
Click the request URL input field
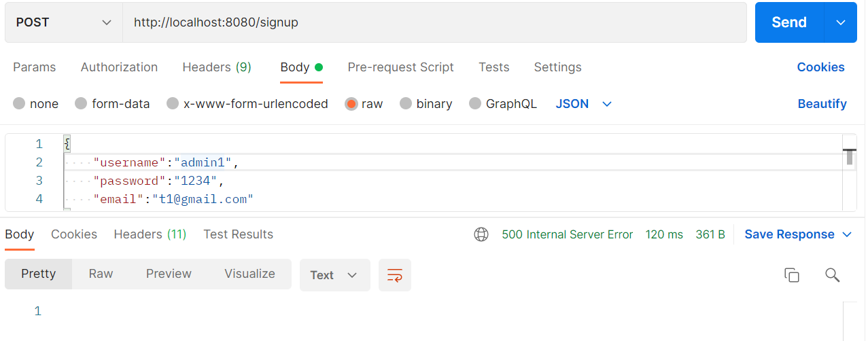click(x=434, y=22)
